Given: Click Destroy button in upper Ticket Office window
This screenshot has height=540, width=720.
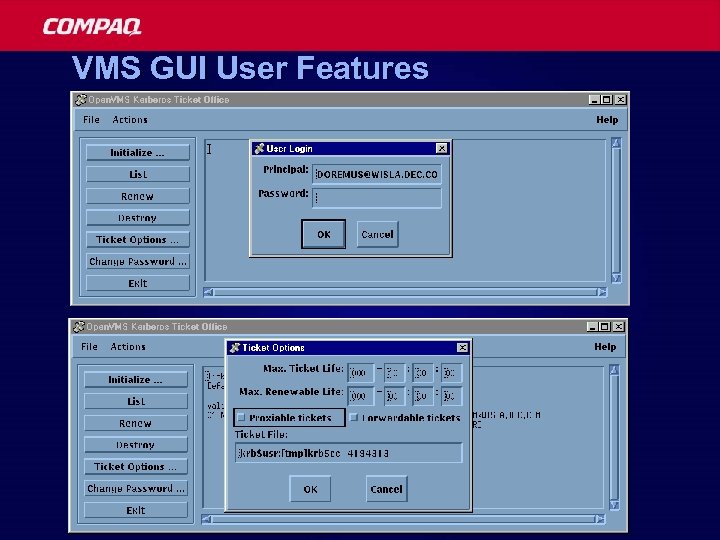Looking at the screenshot, I should [137, 218].
